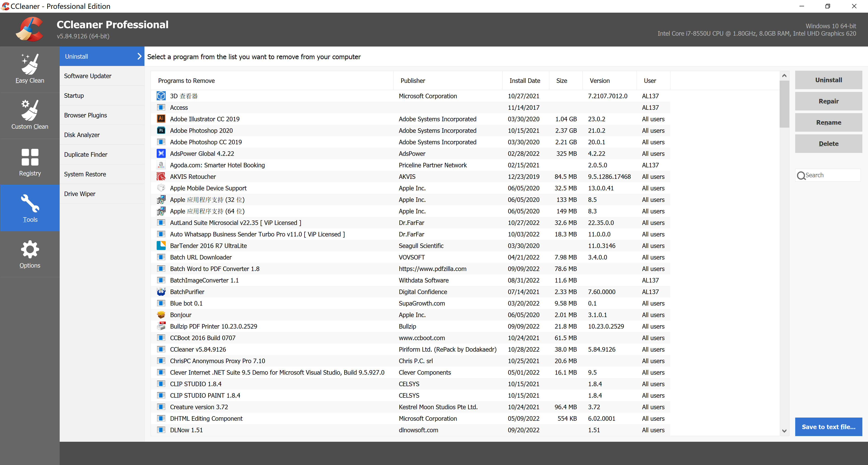Click the Apple Mobile Device Support icon

click(161, 188)
